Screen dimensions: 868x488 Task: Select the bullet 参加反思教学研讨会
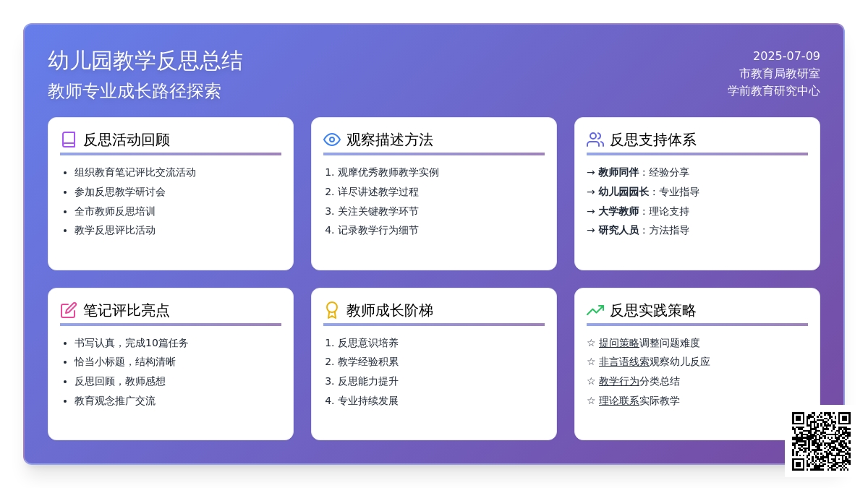click(x=120, y=192)
